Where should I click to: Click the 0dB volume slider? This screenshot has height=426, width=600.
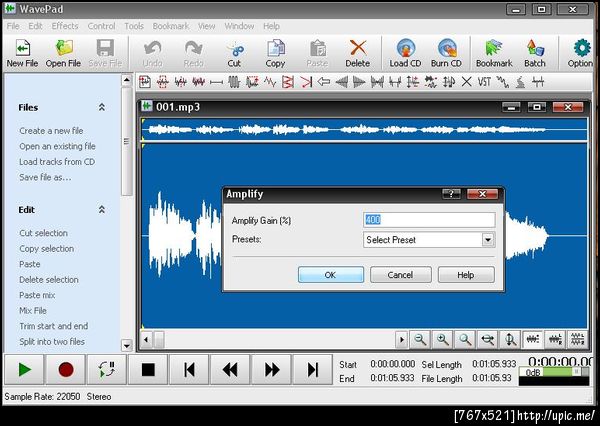(x=554, y=372)
